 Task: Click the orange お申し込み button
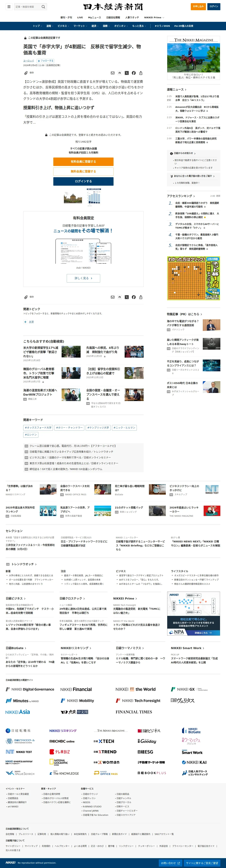(198, 6)
